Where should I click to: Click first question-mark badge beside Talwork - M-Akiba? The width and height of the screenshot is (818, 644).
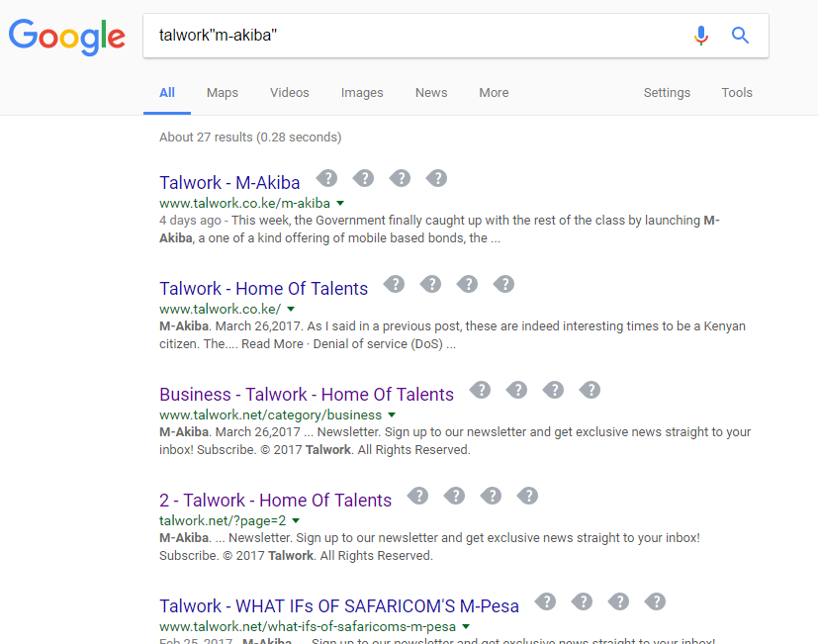point(327,178)
